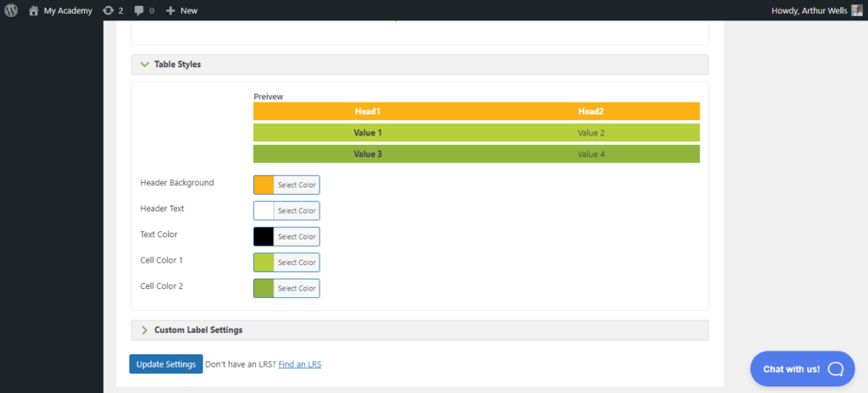Click the green Cell Color 2 swatch

pyautogui.click(x=264, y=288)
